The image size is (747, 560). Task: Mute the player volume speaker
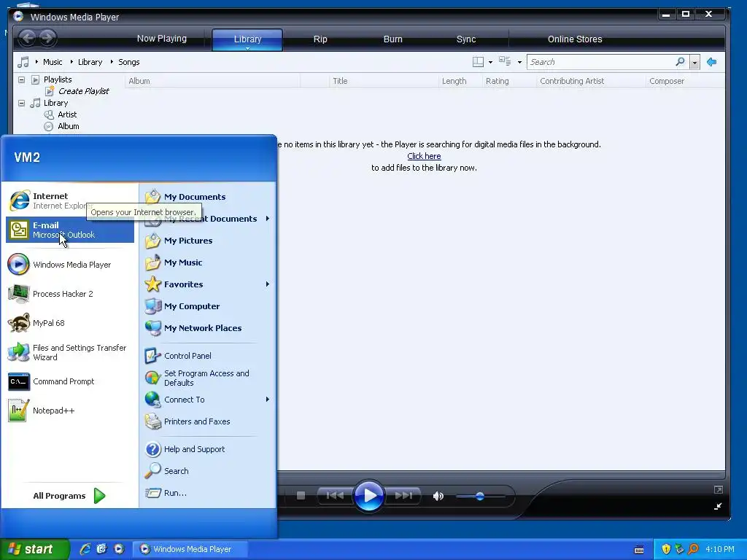[x=438, y=496]
